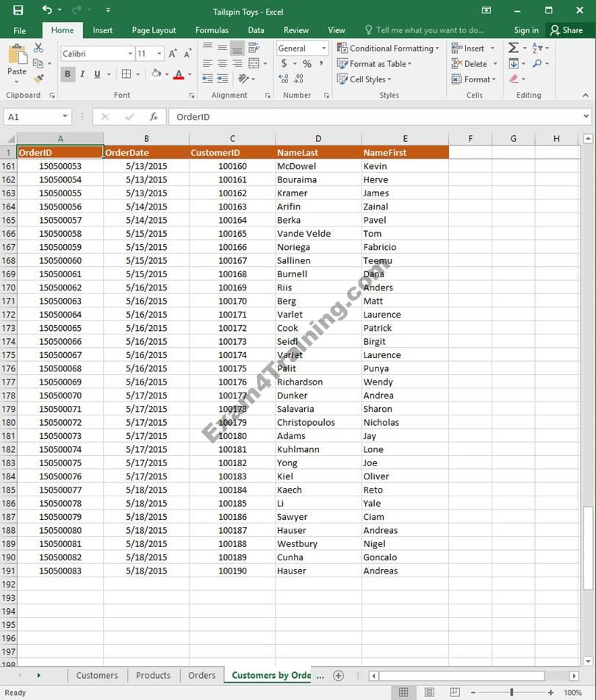Screen dimensions: 596x700
Task: Click the AutoSum sigma icon
Action: point(514,48)
